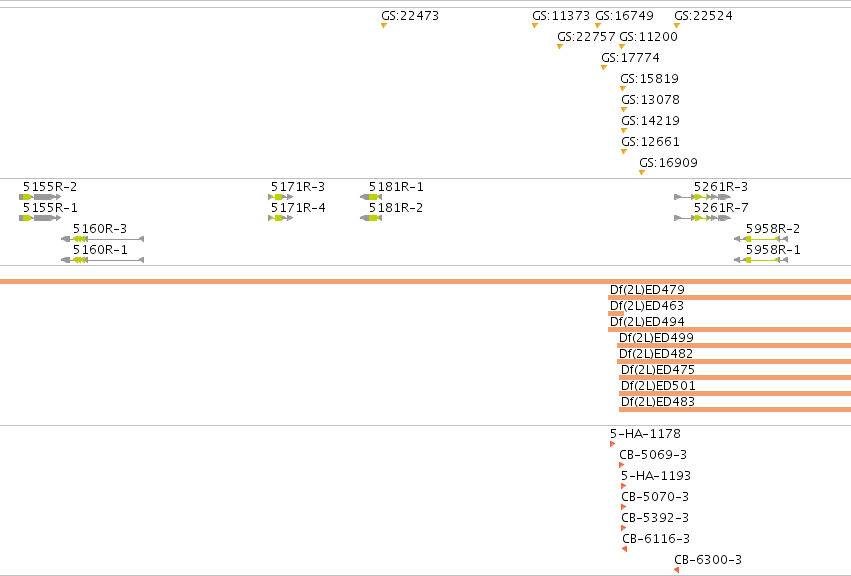Click the CB-6116-3 red arrow marker
This screenshot has height=576, width=851.
625,549
